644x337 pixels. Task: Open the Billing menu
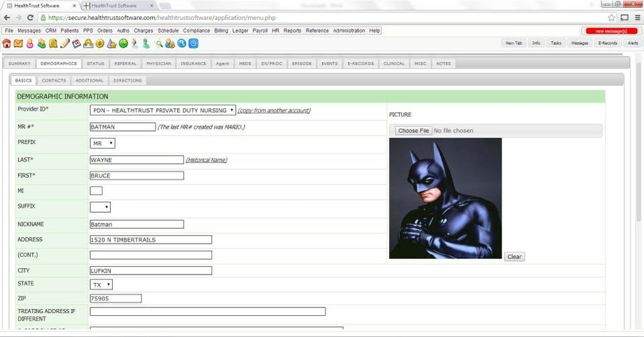click(x=221, y=31)
